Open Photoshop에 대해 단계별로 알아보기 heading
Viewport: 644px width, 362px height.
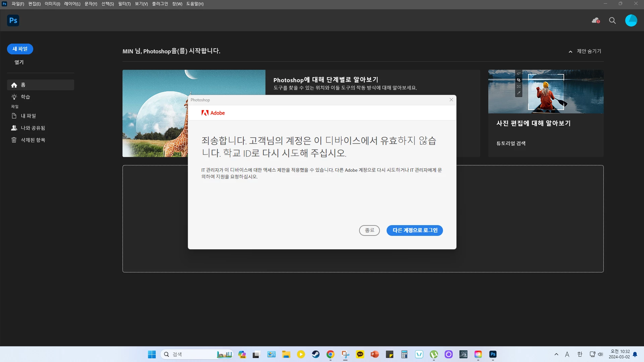click(x=326, y=80)
